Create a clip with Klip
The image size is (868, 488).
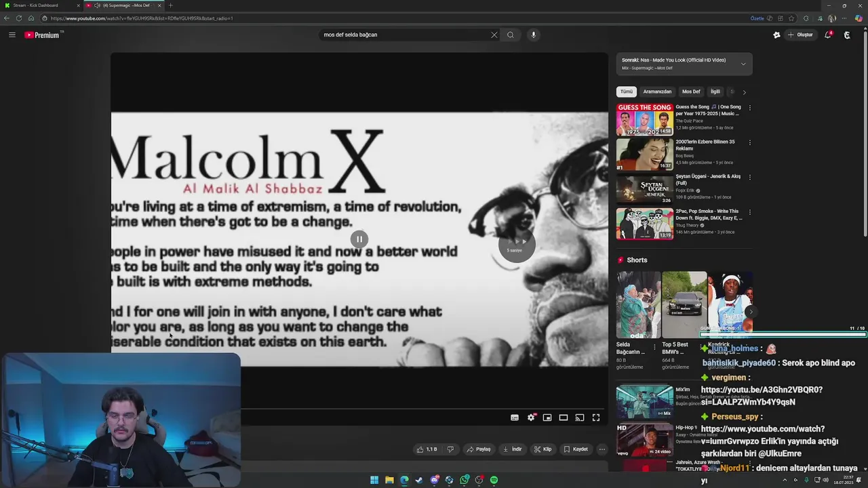coord(542,449)
